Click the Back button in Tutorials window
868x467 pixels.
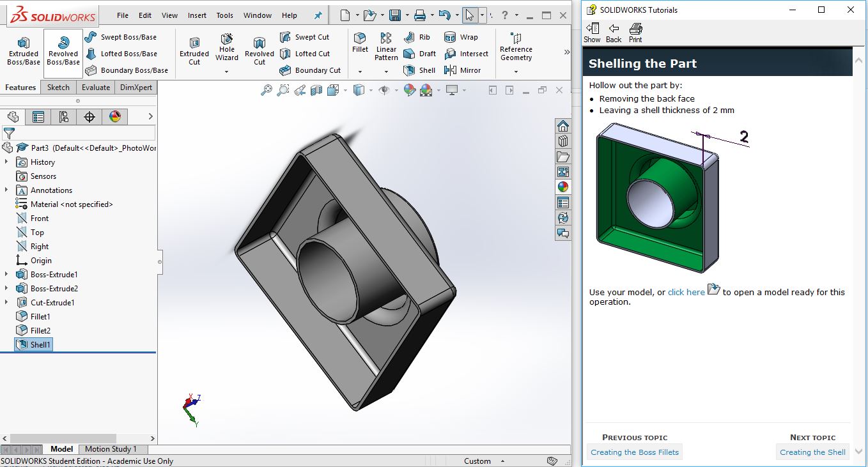(614, 33)
